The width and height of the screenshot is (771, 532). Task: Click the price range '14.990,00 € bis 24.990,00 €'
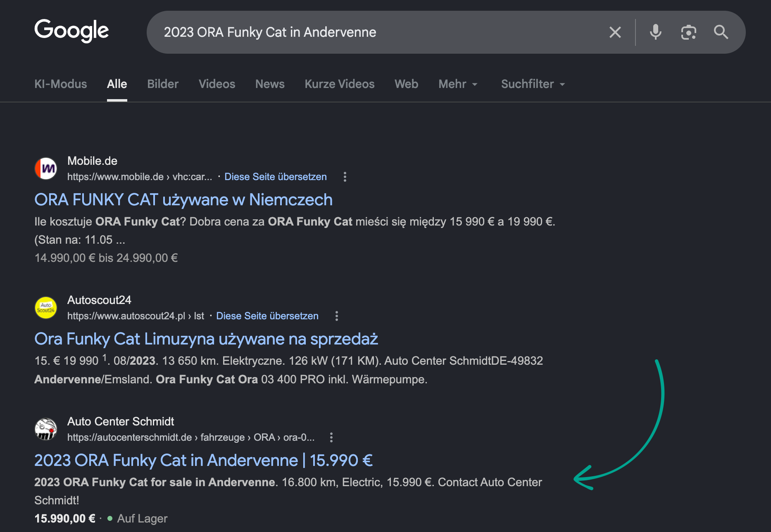click(x=106, y=258)
